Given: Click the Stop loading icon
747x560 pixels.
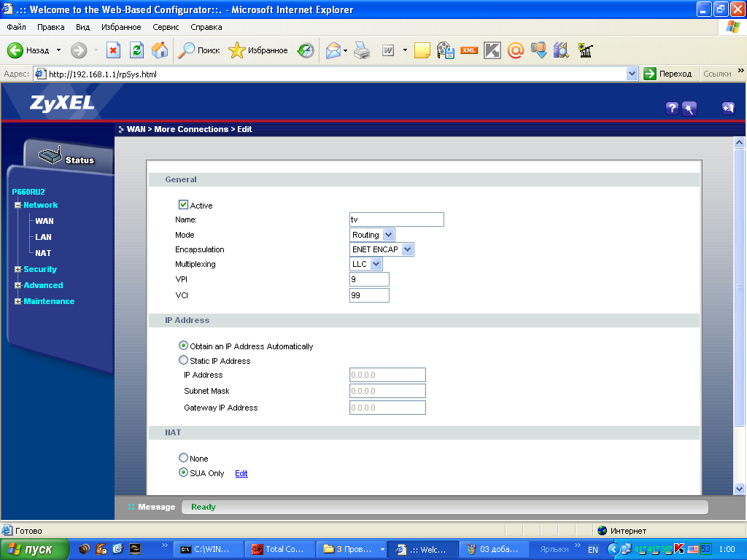Looking at the screenshot, I should tap(113, 50).
